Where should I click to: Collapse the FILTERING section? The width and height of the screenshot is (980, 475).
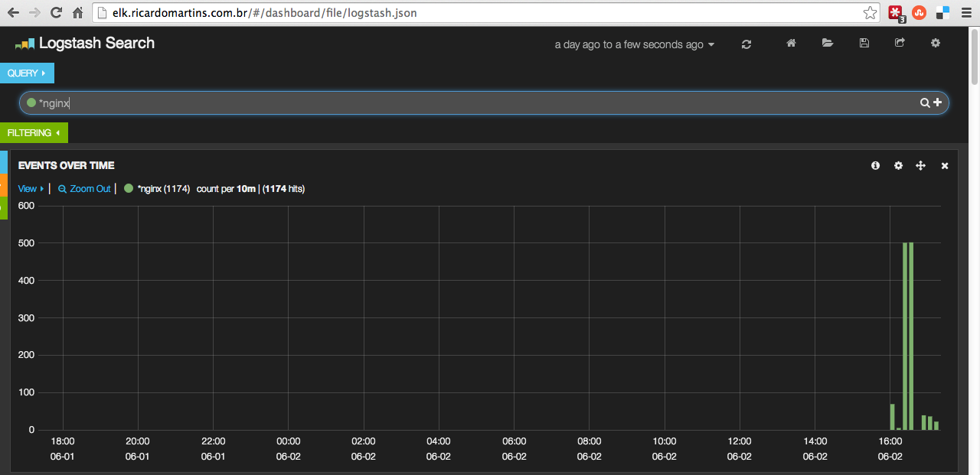(x=34, y=132)
